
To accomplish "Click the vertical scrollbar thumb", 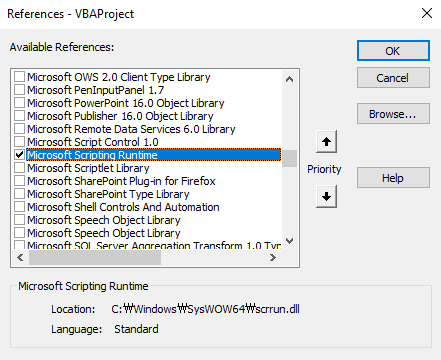I will [290, 158].
